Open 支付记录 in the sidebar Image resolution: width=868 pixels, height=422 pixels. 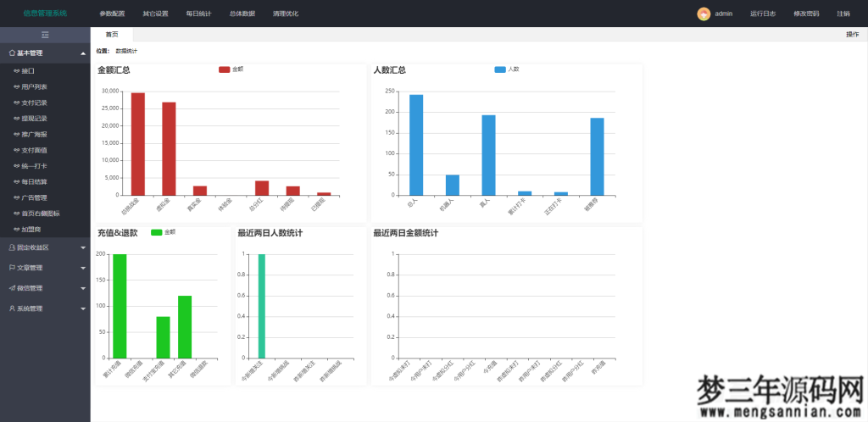point(34,103)
